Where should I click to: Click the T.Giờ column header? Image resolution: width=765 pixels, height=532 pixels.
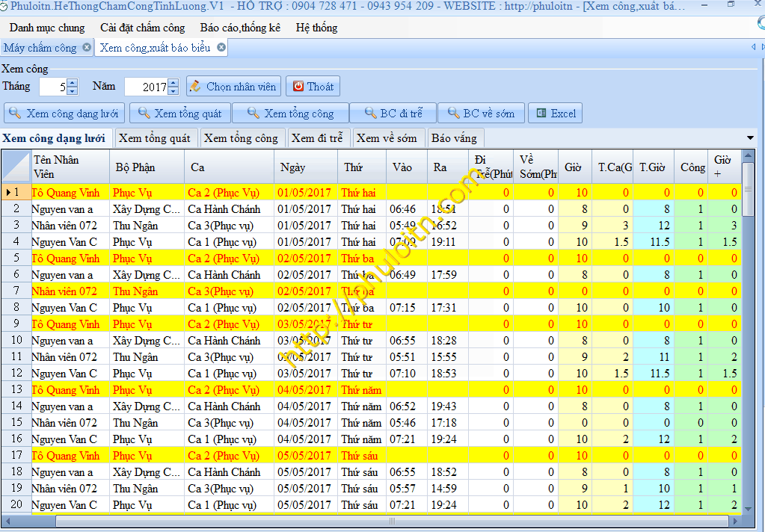(x=654, y=167)
